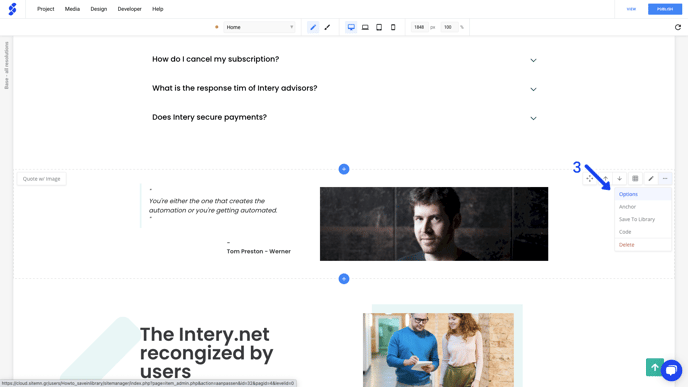Open the grid layout icon for Quote block
The height and width of the screenshot is (387, 688).
(x=635, y=179)
